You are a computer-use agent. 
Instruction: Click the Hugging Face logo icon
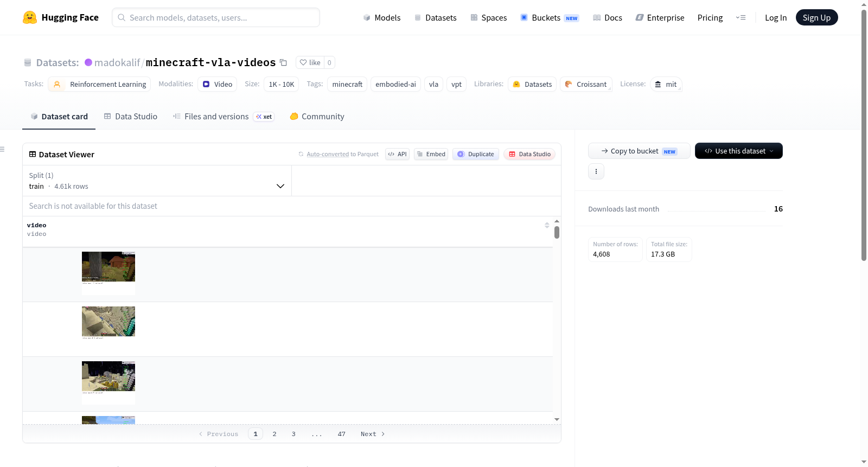click(30, 17)
